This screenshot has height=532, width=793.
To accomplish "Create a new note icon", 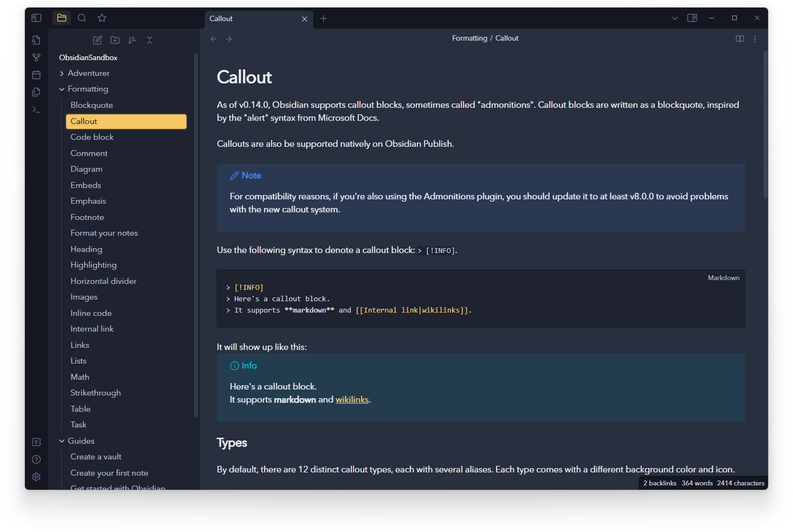I will pyautogui.click(x=98, y=40).
